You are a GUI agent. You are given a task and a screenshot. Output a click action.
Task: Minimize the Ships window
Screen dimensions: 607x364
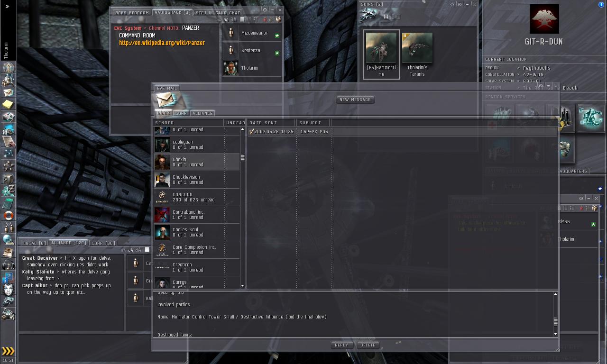point(467,4)
